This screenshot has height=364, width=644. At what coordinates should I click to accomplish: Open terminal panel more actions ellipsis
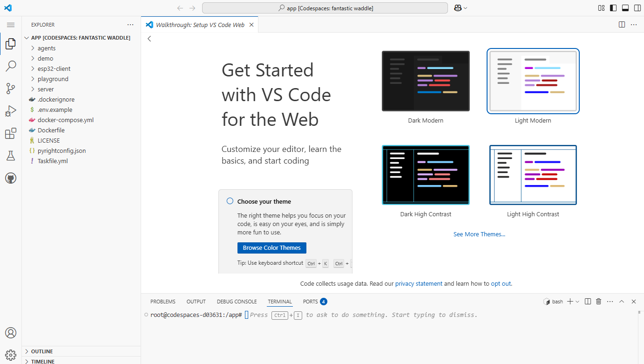[x=610, y=302]
